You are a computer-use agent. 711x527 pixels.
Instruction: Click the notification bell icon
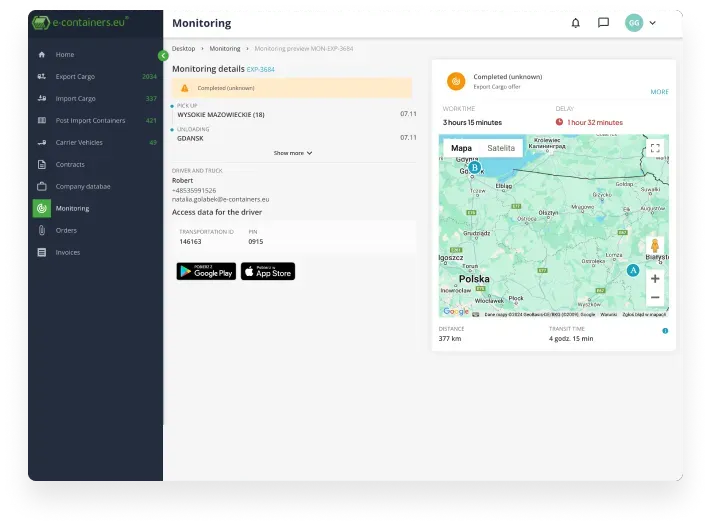tap(575, 23)
